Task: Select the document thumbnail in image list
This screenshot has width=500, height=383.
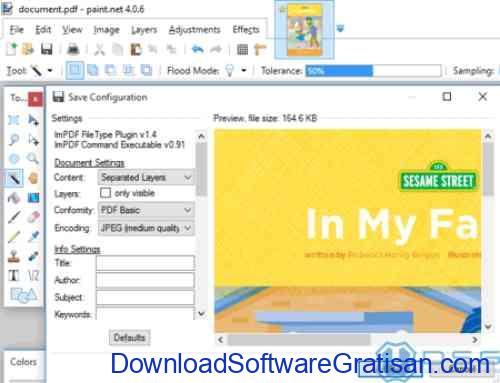Action: click(x=304, y=30)
